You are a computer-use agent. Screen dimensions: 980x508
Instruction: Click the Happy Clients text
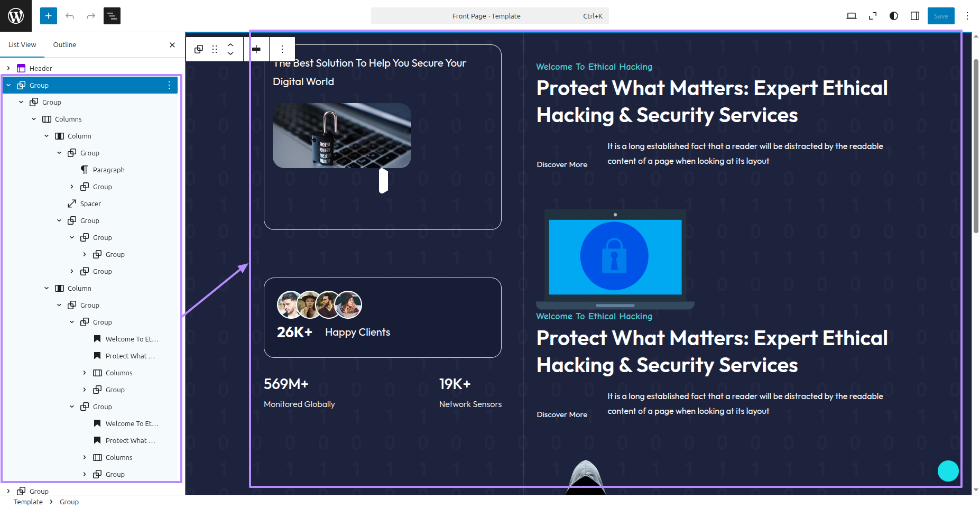pos(358,332)
